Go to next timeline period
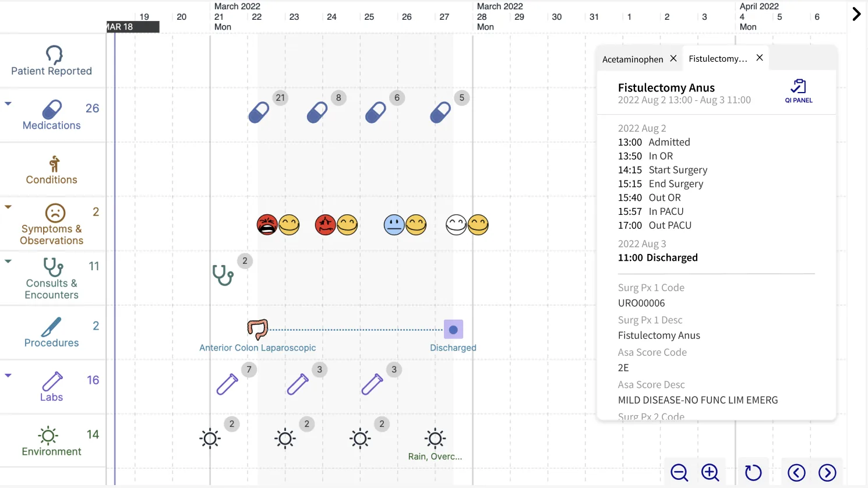Viewport: 868px width, 488px height. point(827,472)
